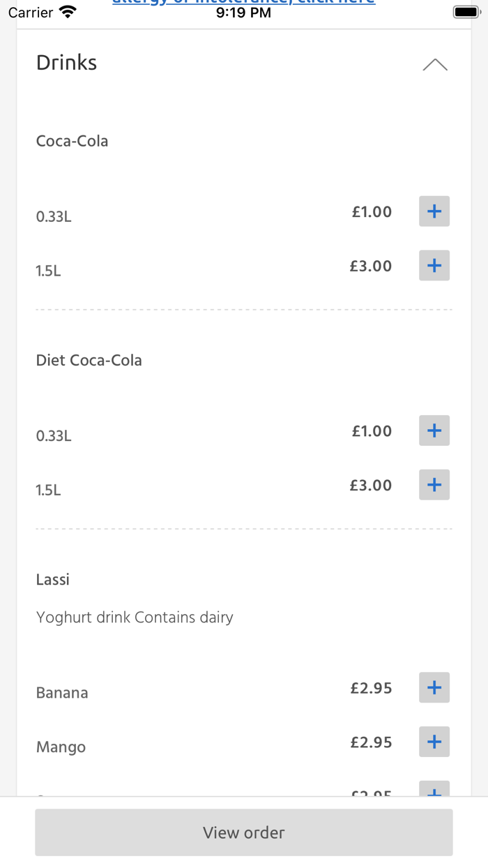Add a 0.33L Coca-Cola to the order
Viewport: 488px width, 868px height.
point(434,211)
